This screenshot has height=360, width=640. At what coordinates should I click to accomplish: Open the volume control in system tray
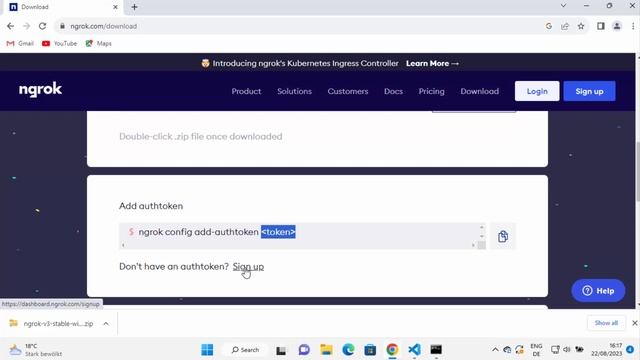click(567, 349)
